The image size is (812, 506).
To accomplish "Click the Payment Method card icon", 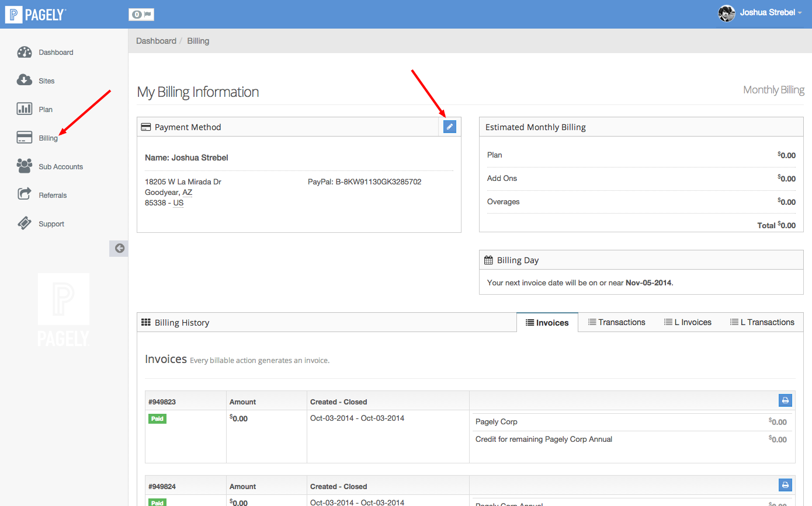I will coord(146,127).
